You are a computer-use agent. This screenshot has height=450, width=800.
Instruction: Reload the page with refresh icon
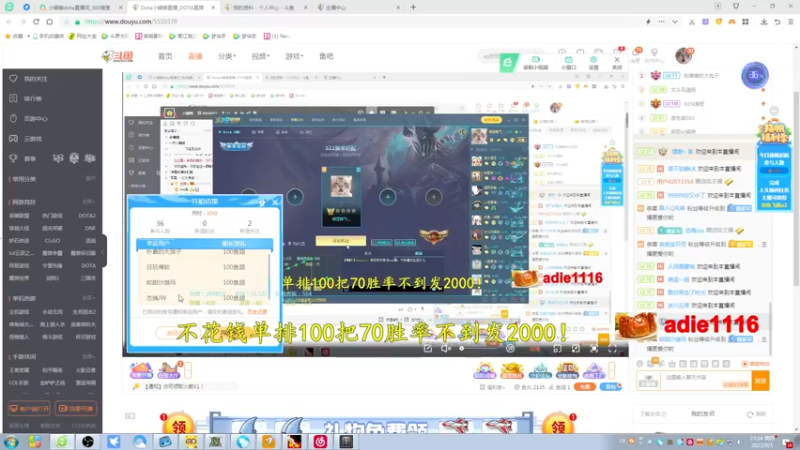[x=36, y=22]
